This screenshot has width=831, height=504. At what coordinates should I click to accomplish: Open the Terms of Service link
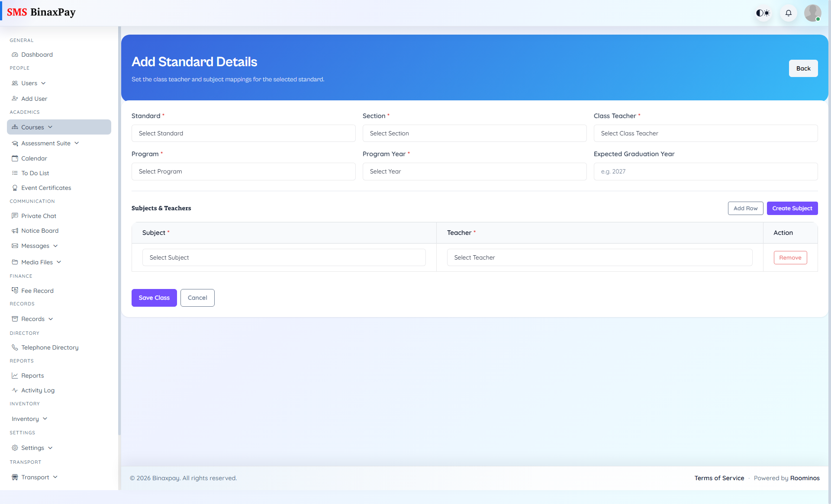719,478
